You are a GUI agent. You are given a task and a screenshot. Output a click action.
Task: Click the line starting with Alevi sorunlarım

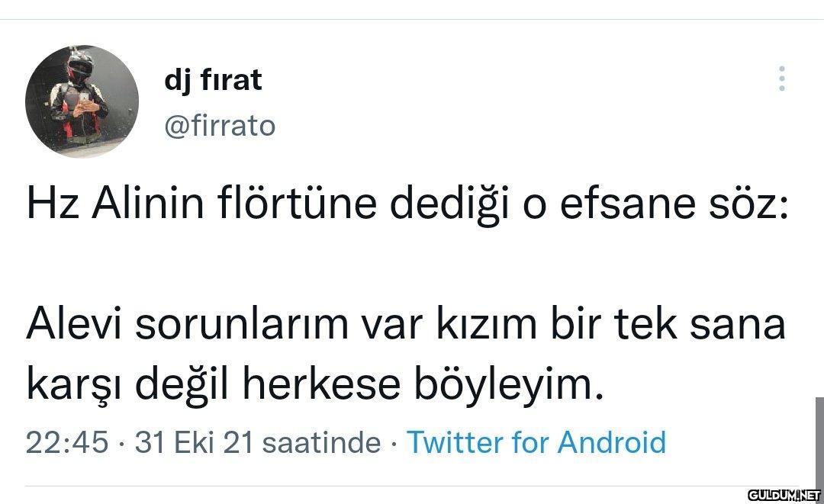(406, 323)
